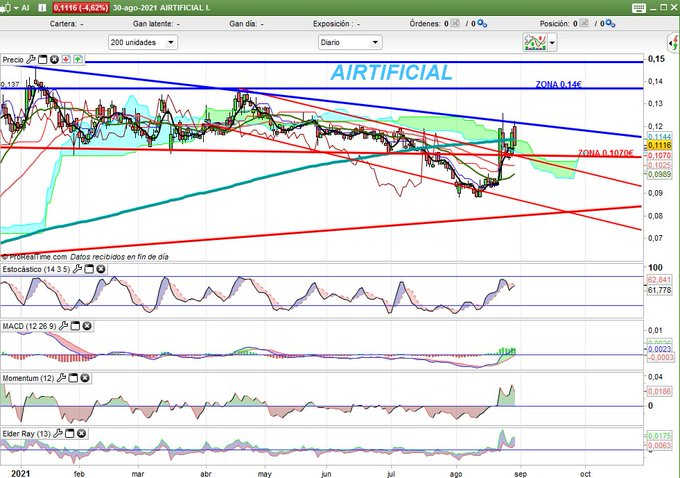Click the 0,0989 price tag on axis
Viewport: 680px width, 478px height.
click(x=659, y=174)
